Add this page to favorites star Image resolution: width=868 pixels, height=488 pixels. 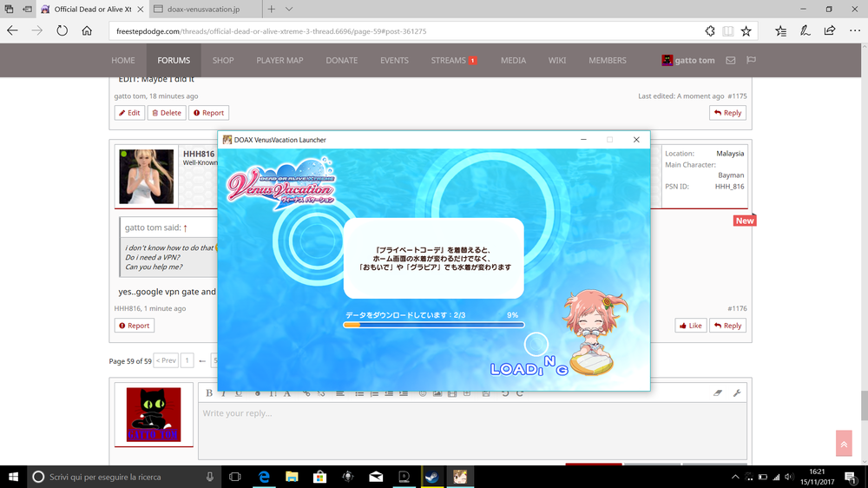746,31
